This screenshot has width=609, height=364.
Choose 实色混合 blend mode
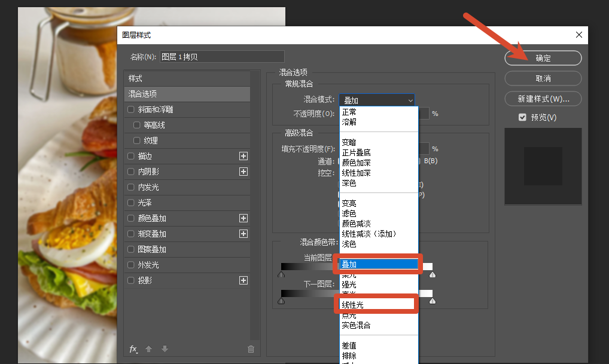click(x=379, y=325)
